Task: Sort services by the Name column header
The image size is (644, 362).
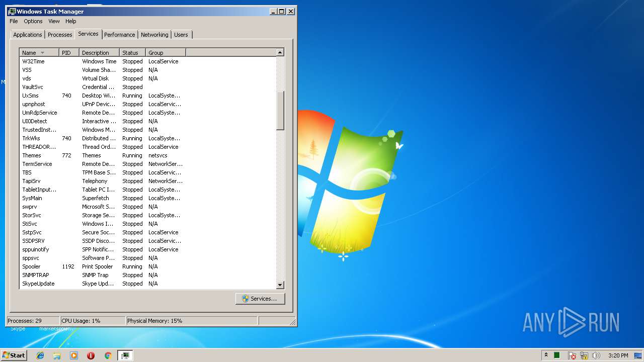Action: [39, 52]
